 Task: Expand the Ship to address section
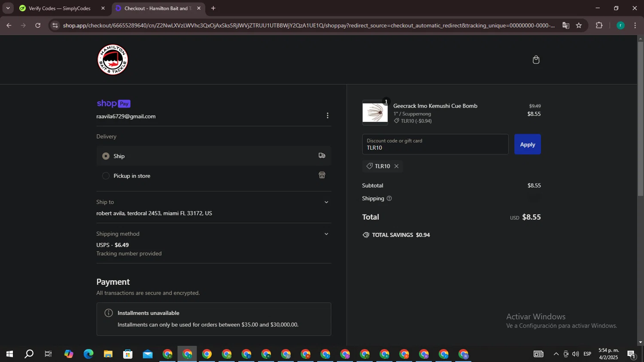pos(326,202)
